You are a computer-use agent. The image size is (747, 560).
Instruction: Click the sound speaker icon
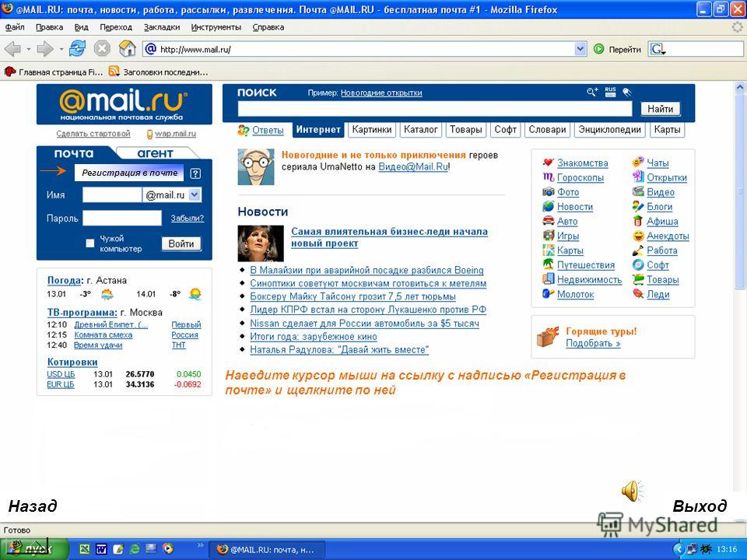click(632, 492)
